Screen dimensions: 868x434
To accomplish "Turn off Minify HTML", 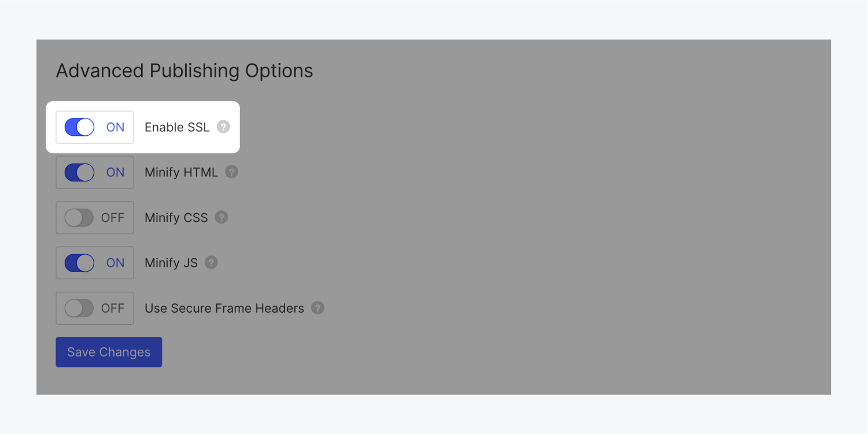I will tap(79, 172).
